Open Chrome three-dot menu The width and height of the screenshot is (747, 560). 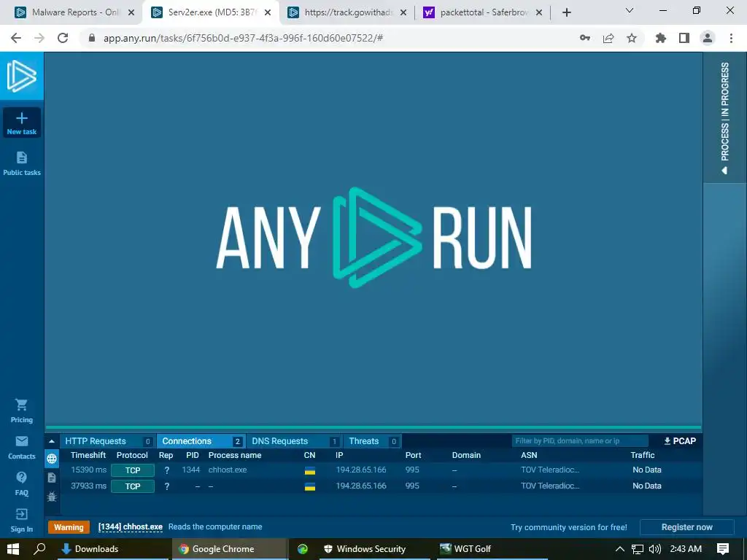[x=731, y=38]
